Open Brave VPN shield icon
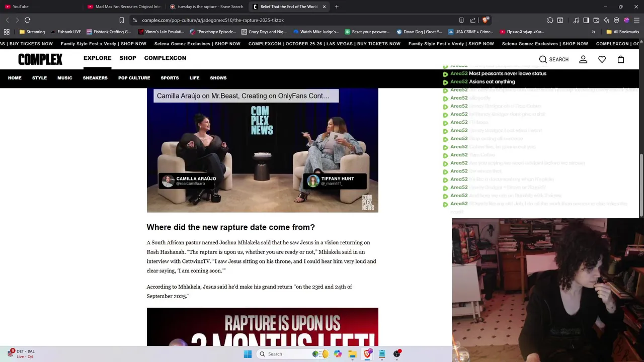This screenshot has width=644, height=362. (x=616, y=20)
